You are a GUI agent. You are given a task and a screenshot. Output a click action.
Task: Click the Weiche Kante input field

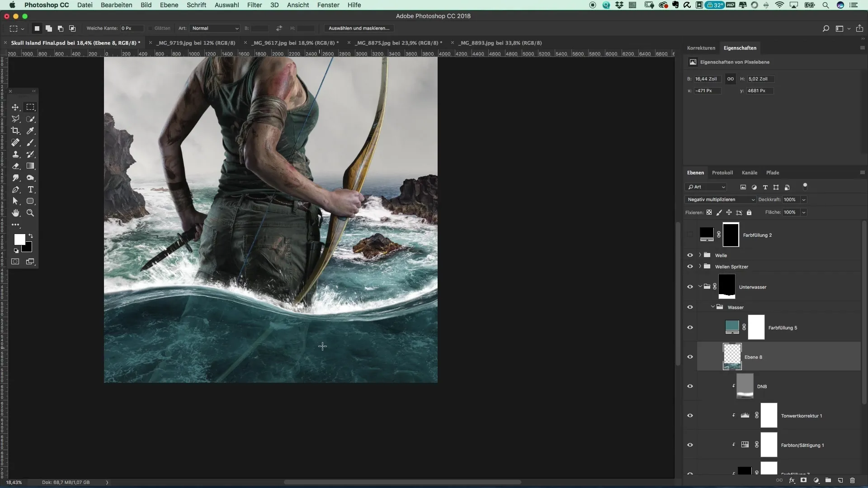(132, 28)
